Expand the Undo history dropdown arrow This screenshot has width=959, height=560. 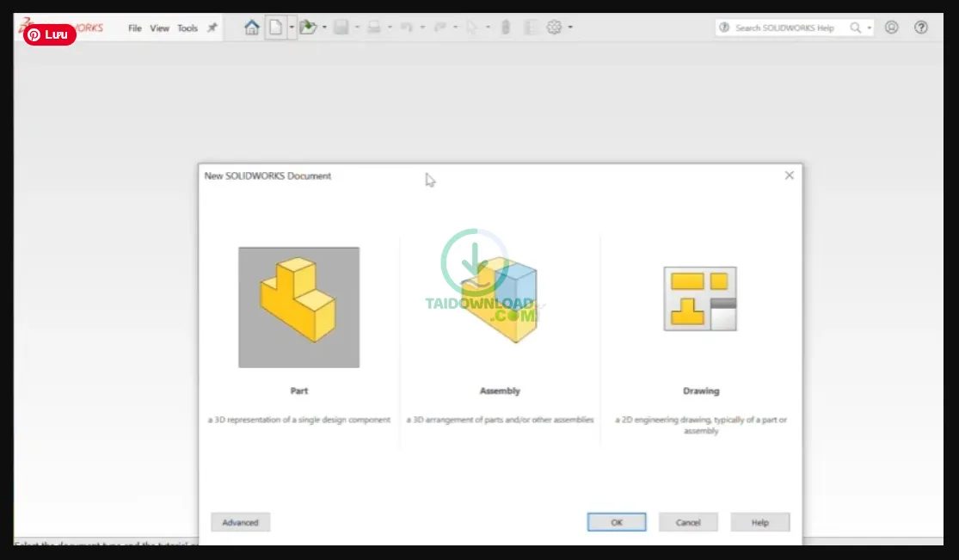(422, 27)
